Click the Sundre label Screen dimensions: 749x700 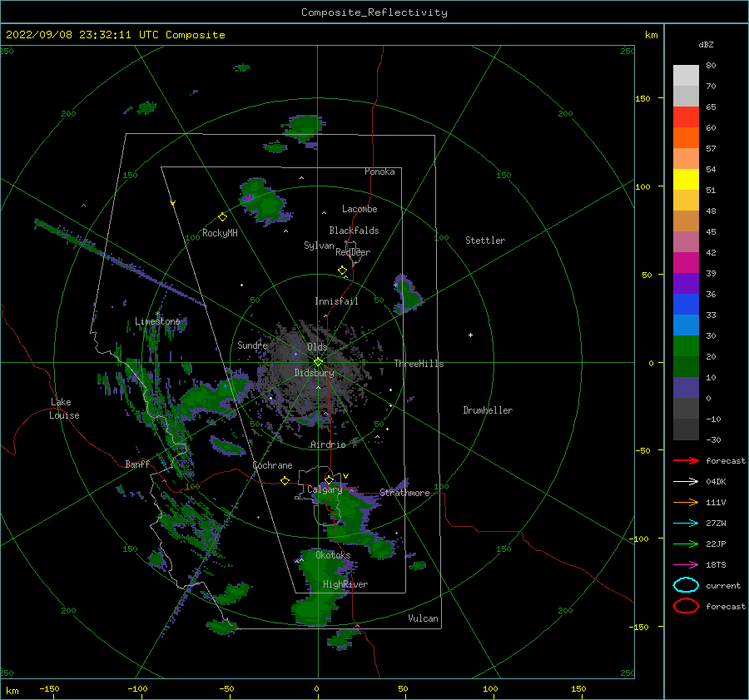(x=252, y=345)
